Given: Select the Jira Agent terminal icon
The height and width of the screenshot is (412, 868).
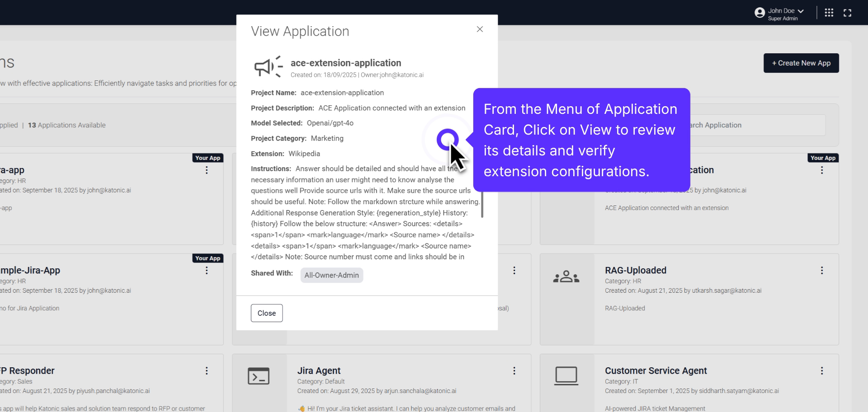Looking at the screenshot, I should point(259,375).
